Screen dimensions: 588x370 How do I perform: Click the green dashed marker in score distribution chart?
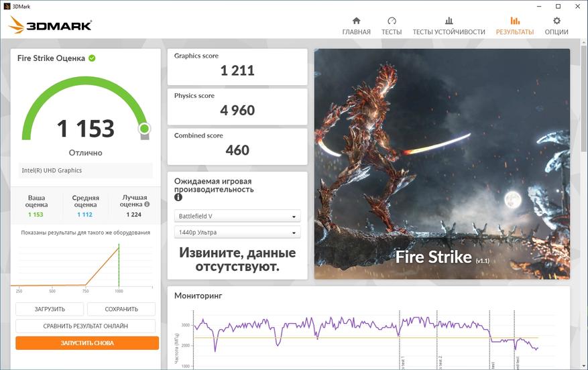pyautogui.click(x=119, y=265)
